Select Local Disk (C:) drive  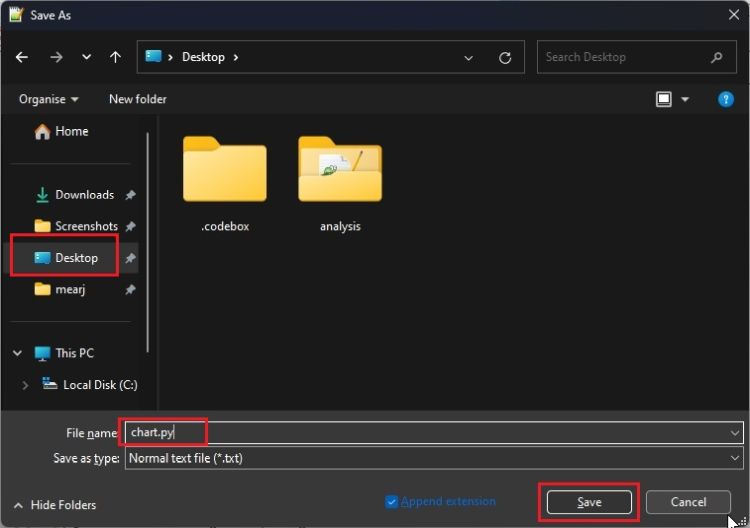pyautogui.click(x=89, y=385)
